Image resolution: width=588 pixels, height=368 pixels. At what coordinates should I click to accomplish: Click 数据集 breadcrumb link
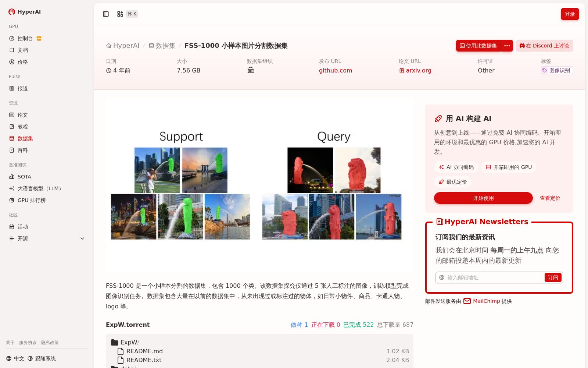[162, 46]
